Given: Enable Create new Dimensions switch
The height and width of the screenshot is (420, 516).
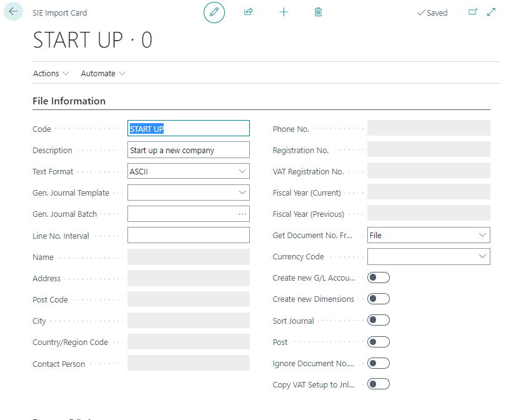Looking at the screenshot, I should tap(378, 299).
